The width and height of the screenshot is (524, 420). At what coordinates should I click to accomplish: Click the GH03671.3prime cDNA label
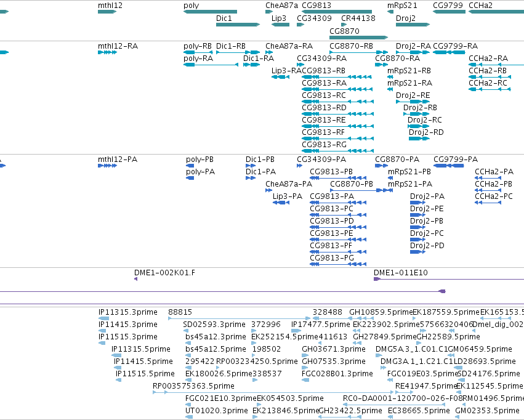[334, 349]
